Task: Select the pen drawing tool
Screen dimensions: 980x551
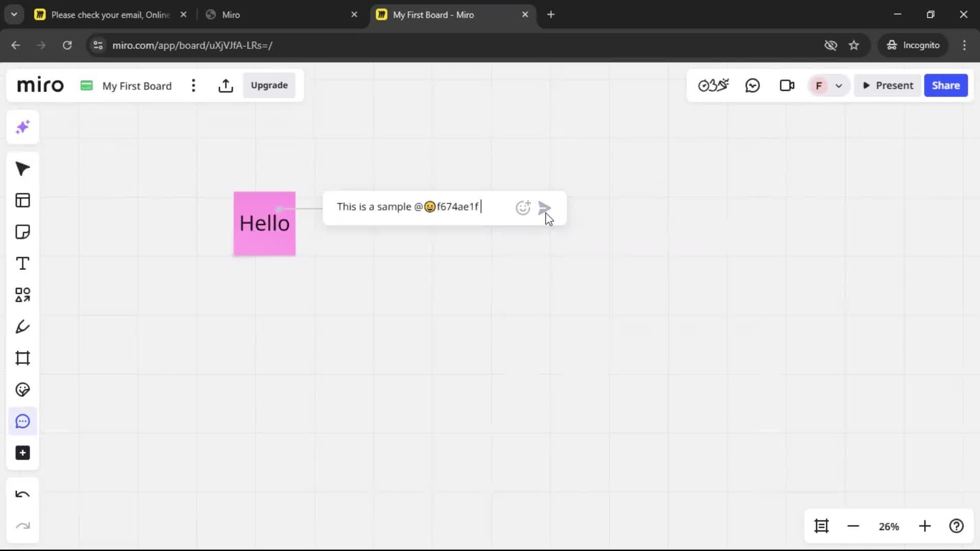Action: [22, 327]
